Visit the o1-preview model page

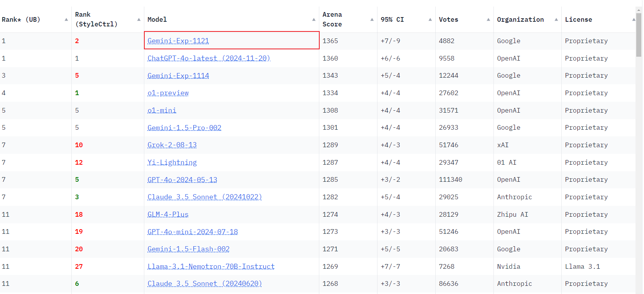[x=168, y=93]
